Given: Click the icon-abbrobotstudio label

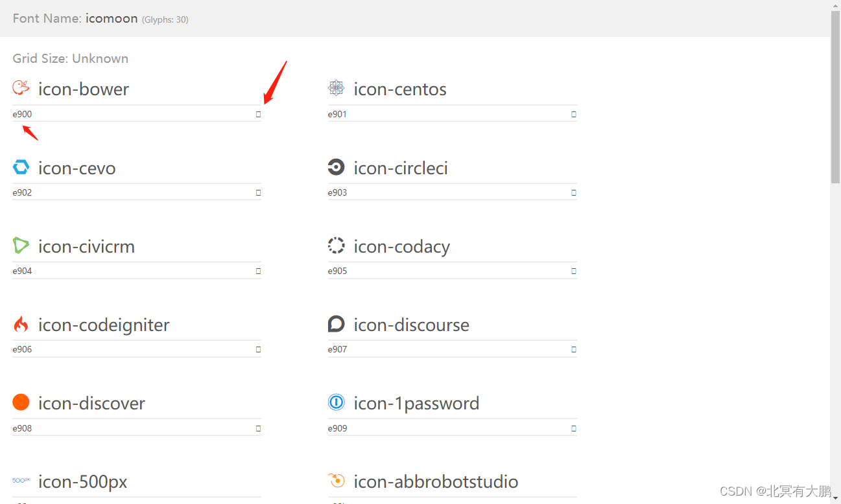Looking at the screenshot, I should coord(436,481).
